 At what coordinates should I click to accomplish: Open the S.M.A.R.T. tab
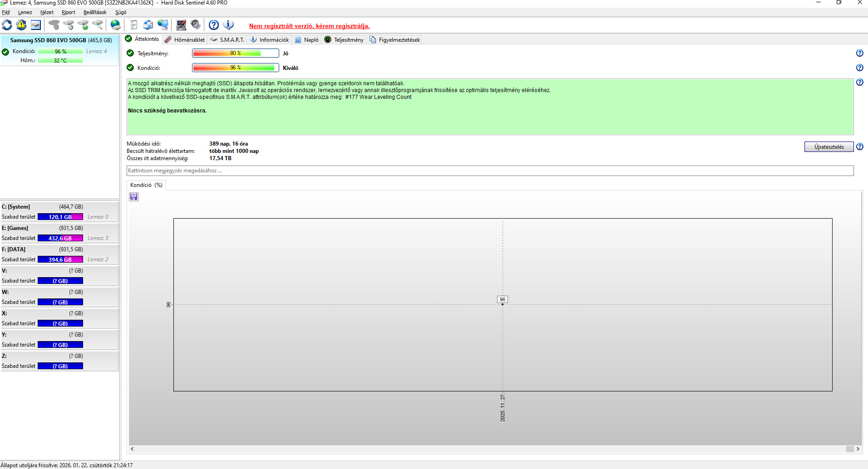pos(227,40)
